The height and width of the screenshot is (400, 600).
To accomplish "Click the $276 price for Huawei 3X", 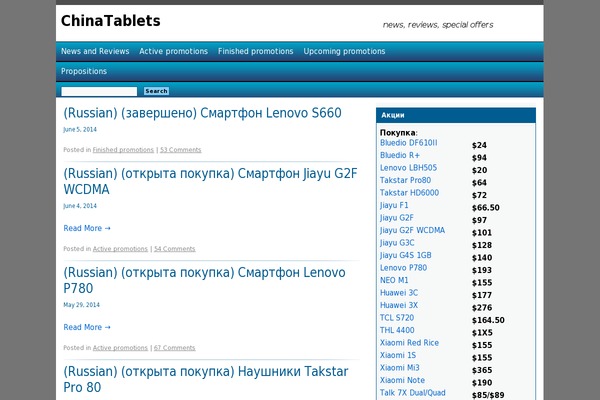I will (x=482, y=308).
